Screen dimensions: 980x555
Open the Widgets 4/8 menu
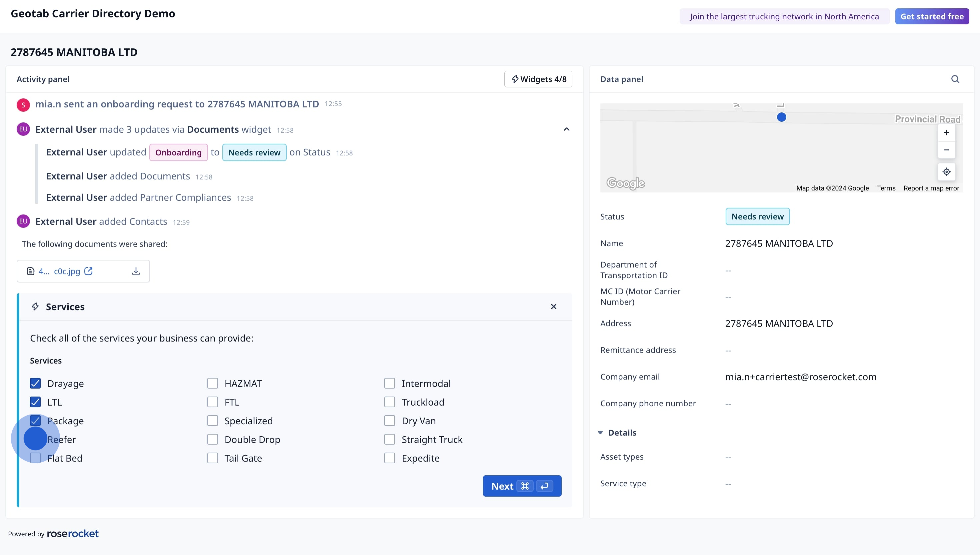click(538, 79)
